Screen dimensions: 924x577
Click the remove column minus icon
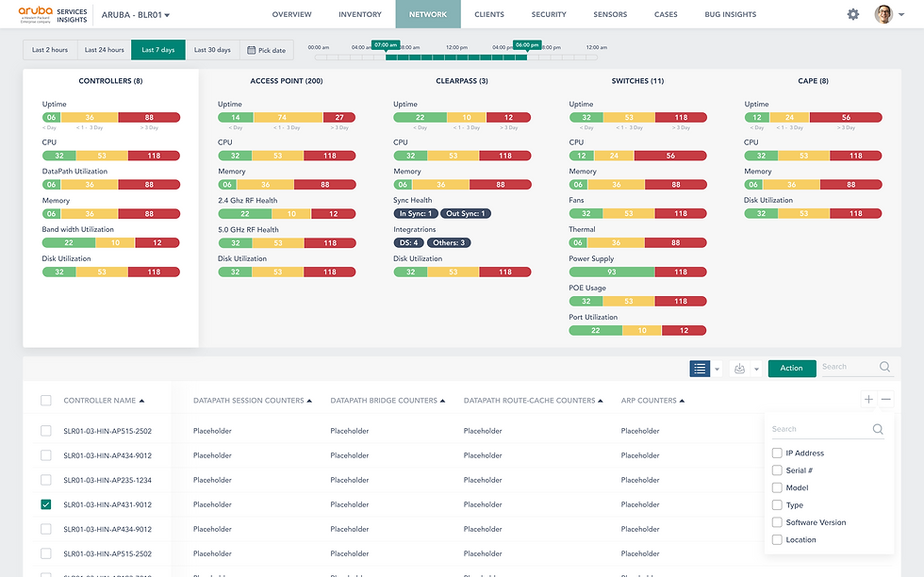[885, 400]
